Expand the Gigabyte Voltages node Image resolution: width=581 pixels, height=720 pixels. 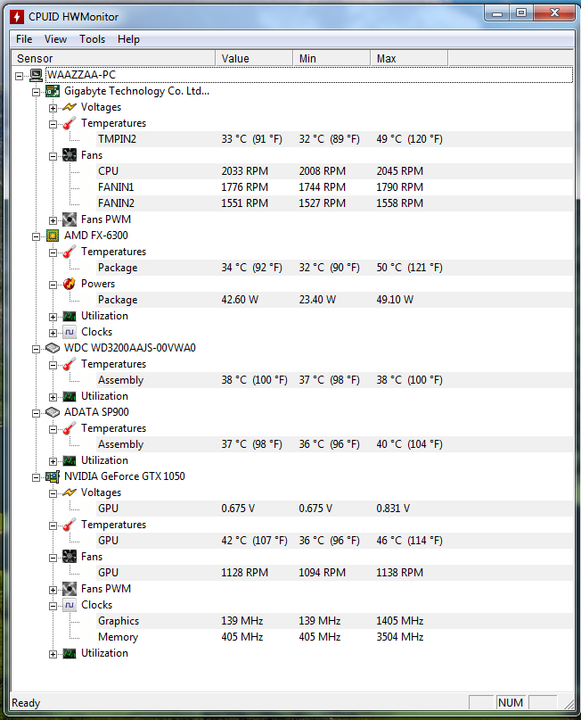pyautogui.click(x=53, y=108)
